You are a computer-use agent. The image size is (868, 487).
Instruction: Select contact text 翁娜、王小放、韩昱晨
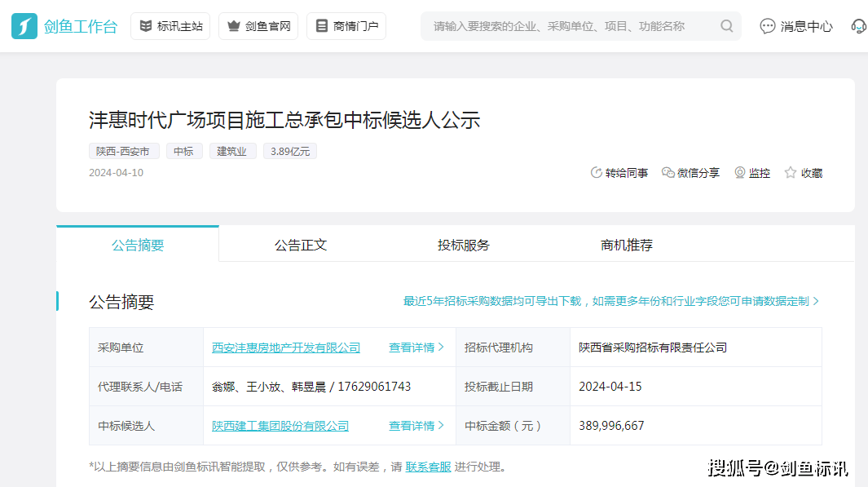point(269,387)
